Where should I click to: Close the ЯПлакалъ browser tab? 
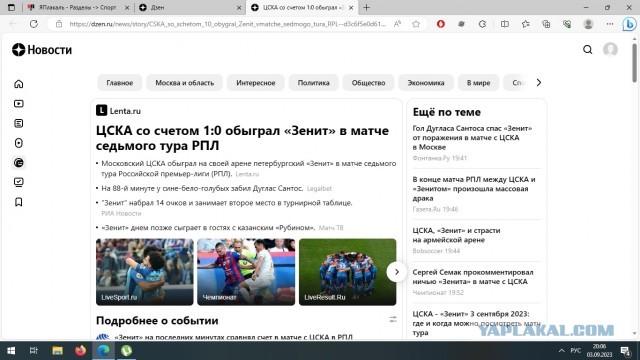coord(127,7)
